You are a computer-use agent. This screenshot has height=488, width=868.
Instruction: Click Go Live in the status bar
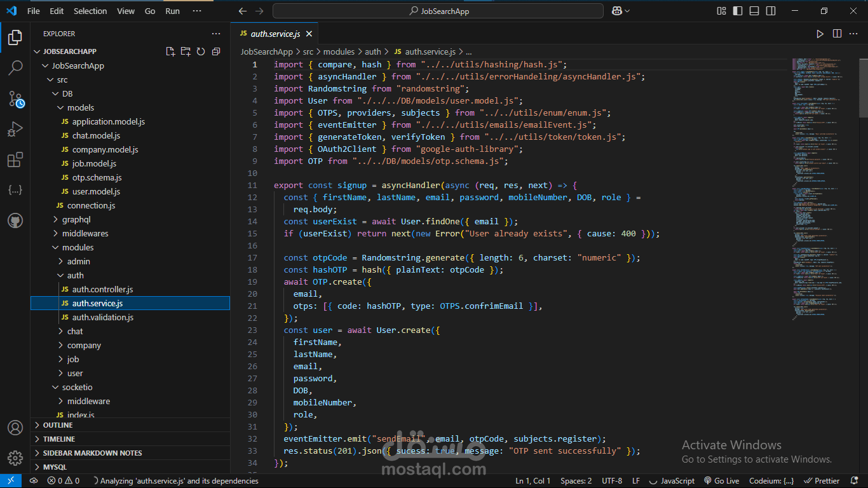point(721,481)
